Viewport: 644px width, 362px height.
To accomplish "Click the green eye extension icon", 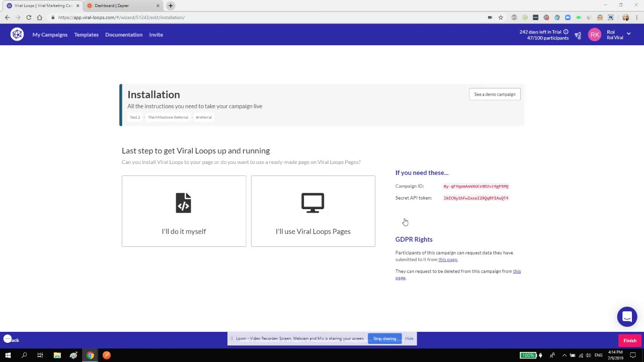I will point(578,17).
